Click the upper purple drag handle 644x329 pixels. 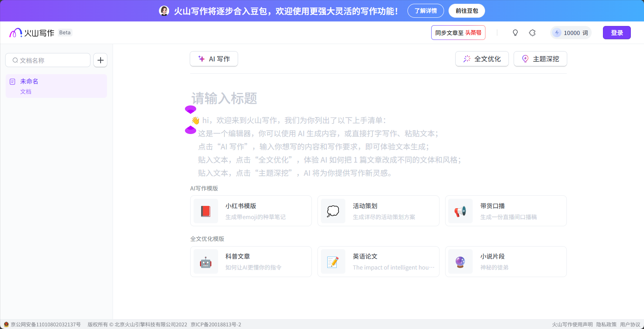pos(191,110)
